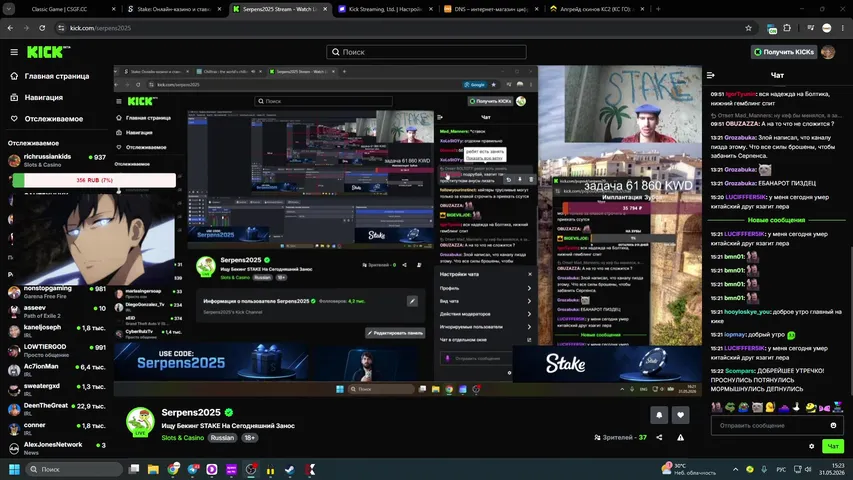
Task: Open AlexJonesNetwork channel in the sidebar
Action: tap(57, 448)
